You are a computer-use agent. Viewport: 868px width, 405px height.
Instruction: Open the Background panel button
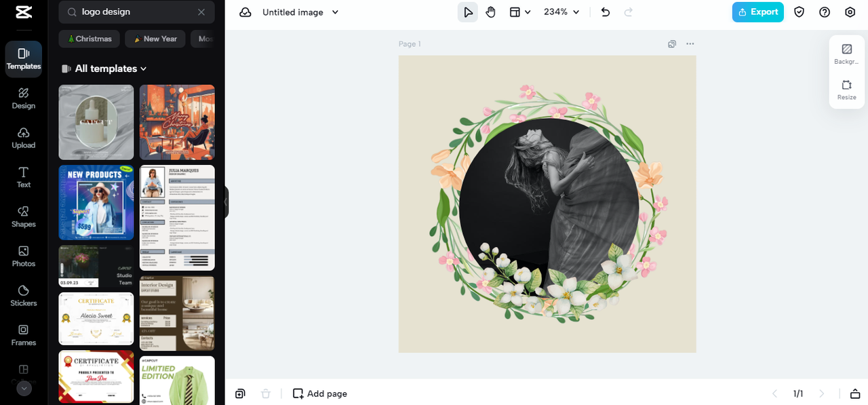[x=846, y=54]
